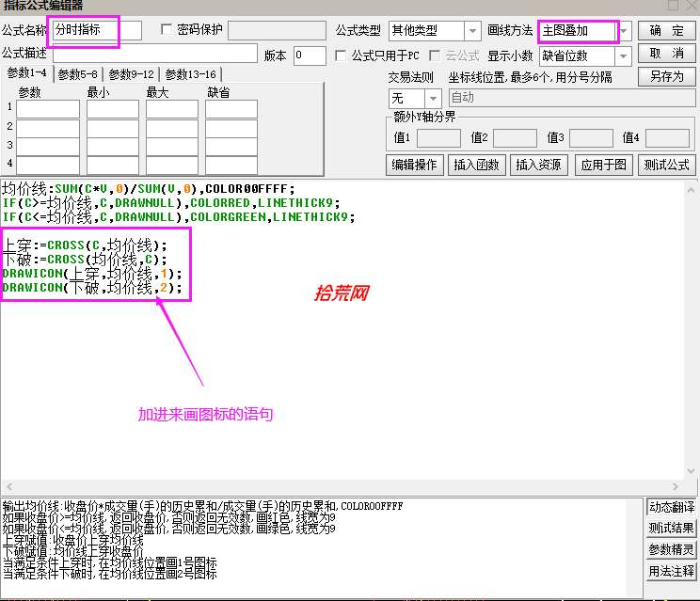This screenshot has width=700, height=601.
Task: Open the 主图叠加 combo box
Action: tap(585, 31)
